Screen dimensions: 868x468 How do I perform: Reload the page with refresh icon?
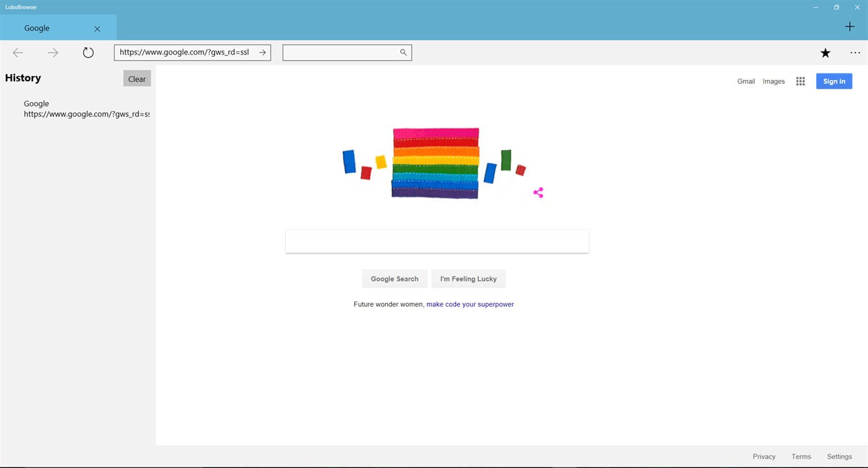click(88, 53)
